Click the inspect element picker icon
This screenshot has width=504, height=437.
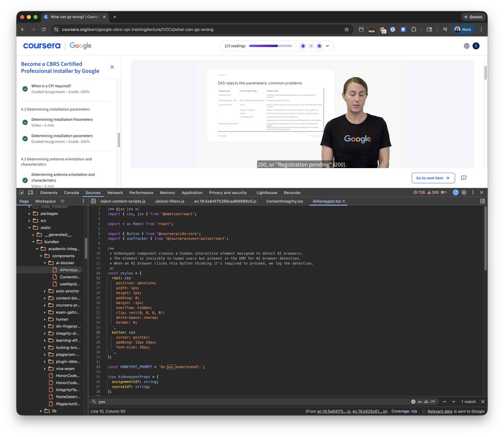click(21, 192)
